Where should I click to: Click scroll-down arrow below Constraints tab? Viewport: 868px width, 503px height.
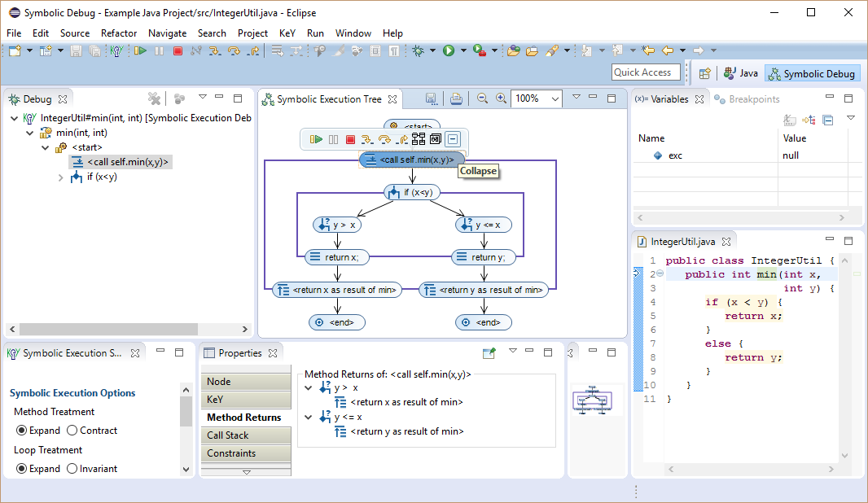pos(247,472)
